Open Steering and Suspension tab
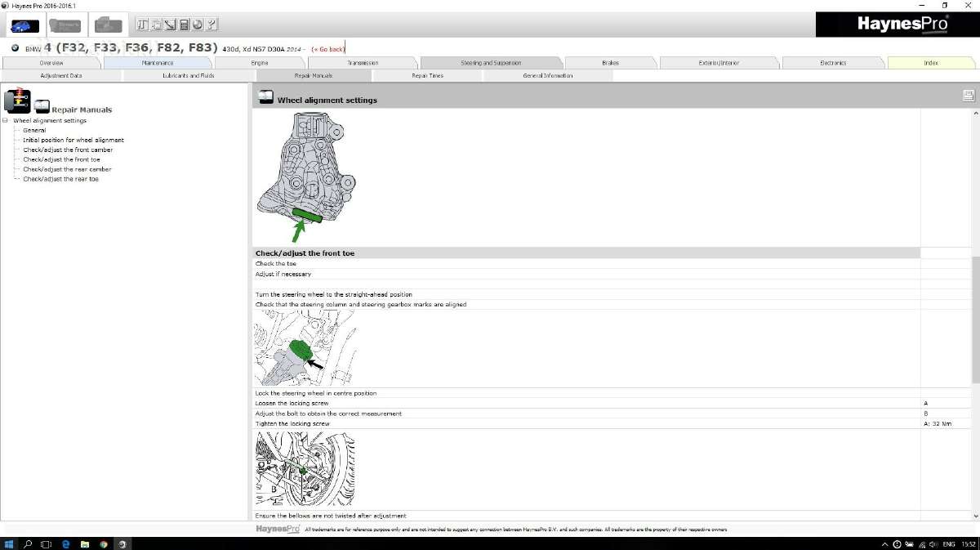 point(491,63)
